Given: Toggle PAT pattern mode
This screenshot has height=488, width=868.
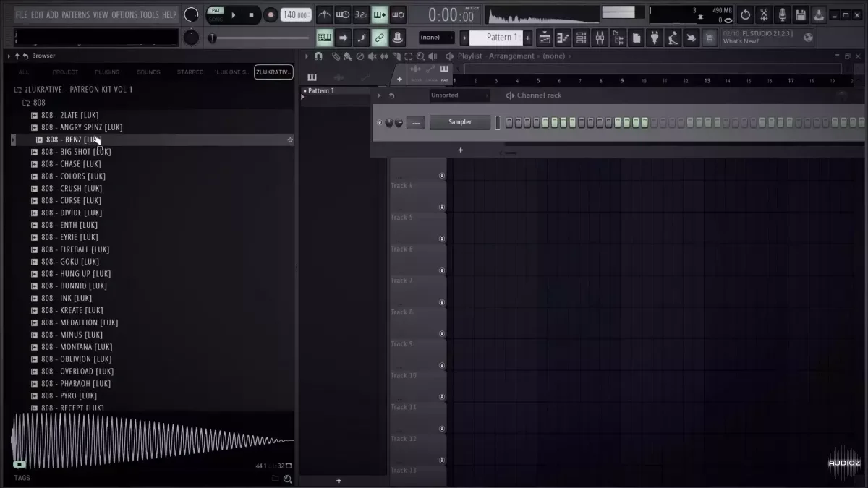Looking at the screenshot, I should (x=216, y=11).
